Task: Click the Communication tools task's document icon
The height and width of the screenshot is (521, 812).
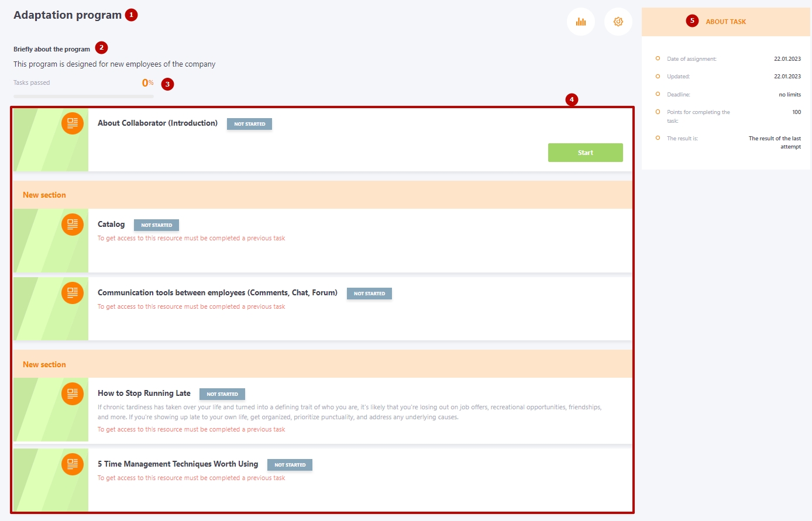Action: [73, 293]
